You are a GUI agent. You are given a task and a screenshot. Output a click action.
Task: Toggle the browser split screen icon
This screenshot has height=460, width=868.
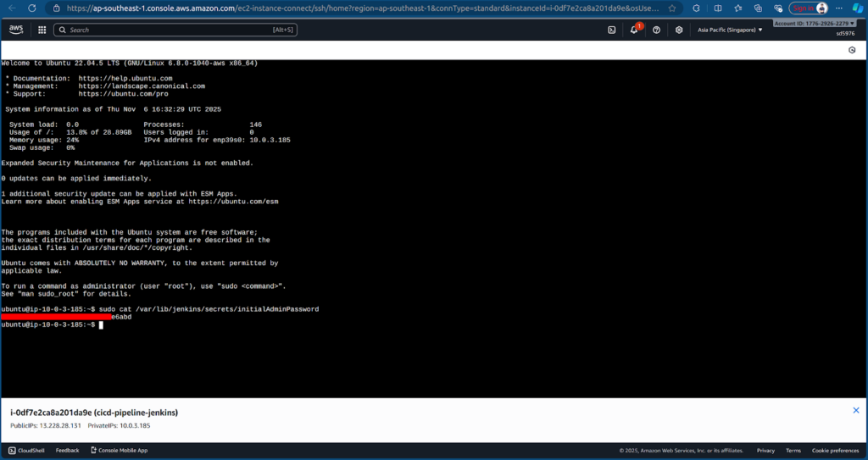click(718, 8)
